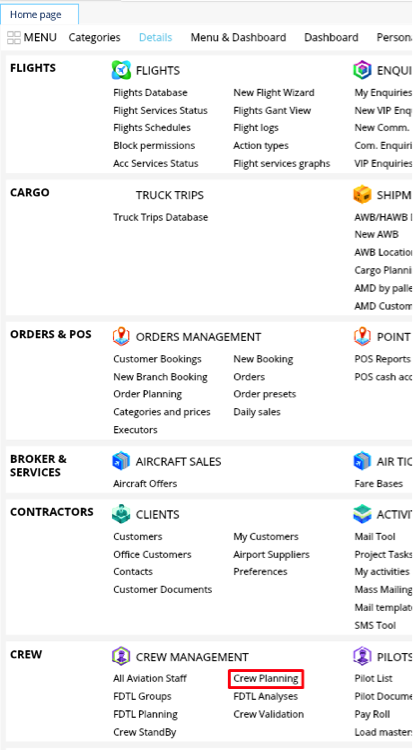
Task: Open the Menu & Dashboard view
Action: point(238,37)
